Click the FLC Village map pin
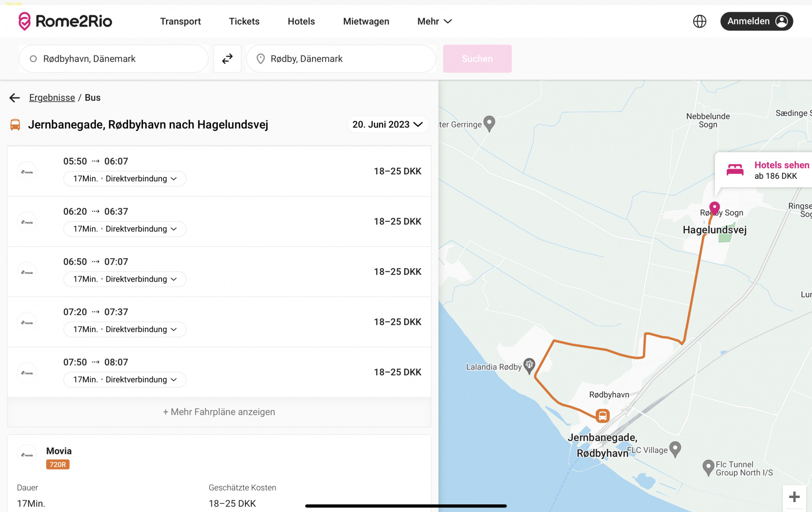 [x=675, y=448]
